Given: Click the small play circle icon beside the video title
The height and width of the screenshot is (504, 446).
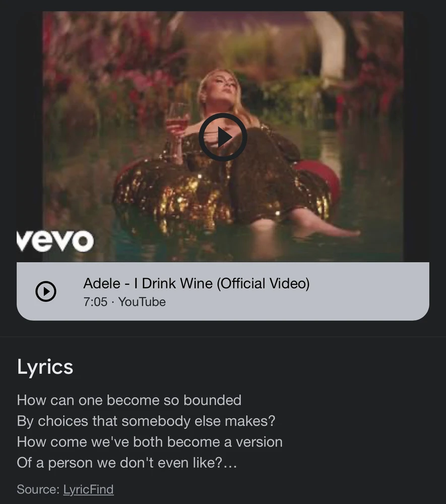Looking at the screenshot, I should click(46, 291).
